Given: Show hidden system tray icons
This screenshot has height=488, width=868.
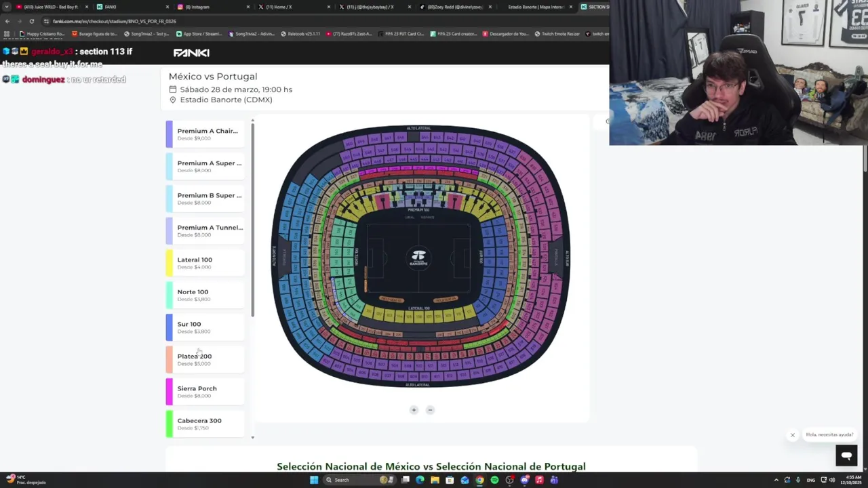Looking at the screenshot, I should 776,480.
